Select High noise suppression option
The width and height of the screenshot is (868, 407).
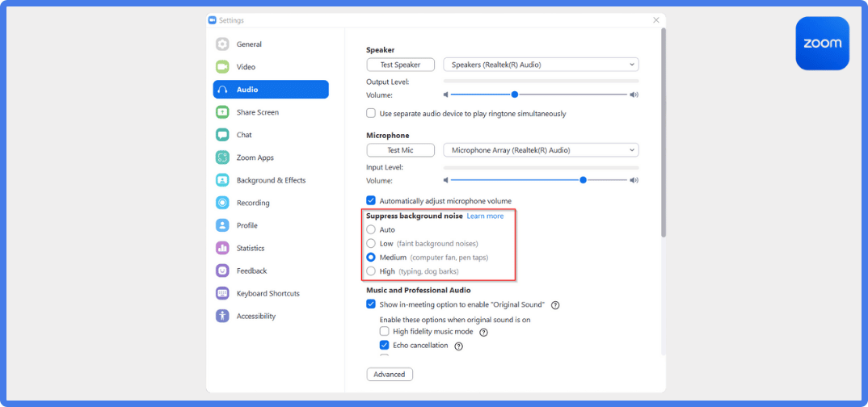pos(371,271)
